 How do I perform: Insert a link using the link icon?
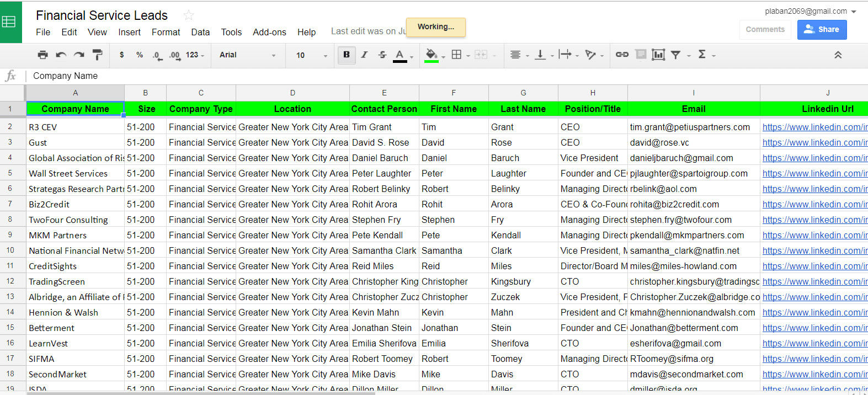622,55
